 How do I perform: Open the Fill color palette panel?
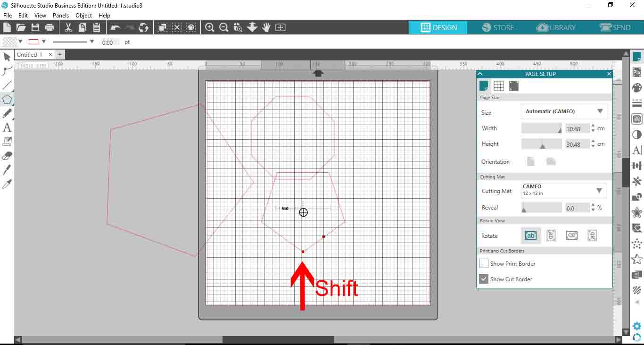point(637,88)
